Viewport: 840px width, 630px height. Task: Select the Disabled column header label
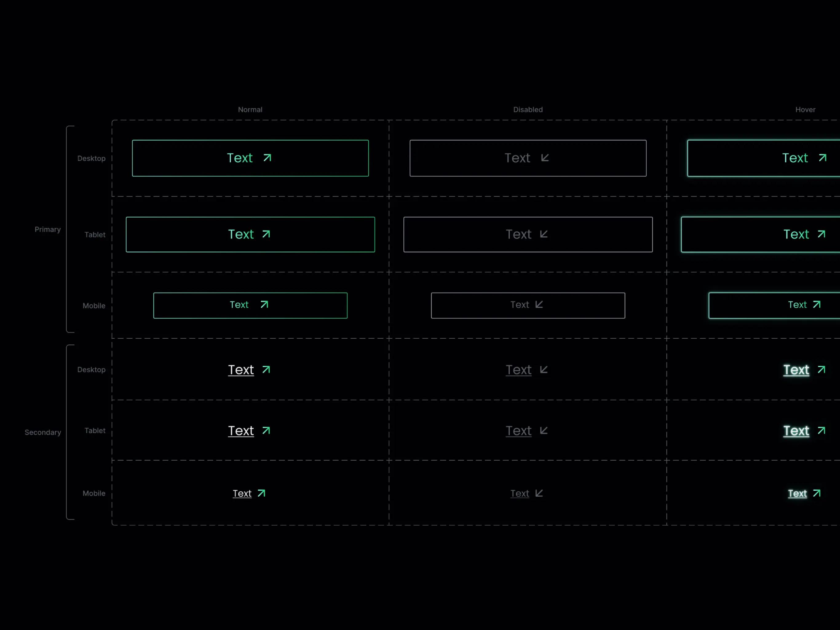(528, 110)
